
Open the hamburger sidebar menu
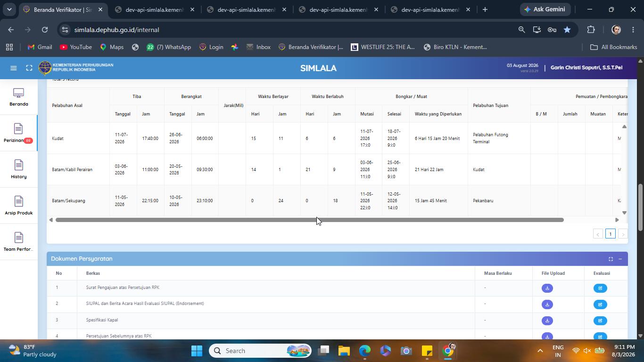click(x=14, y=68)
